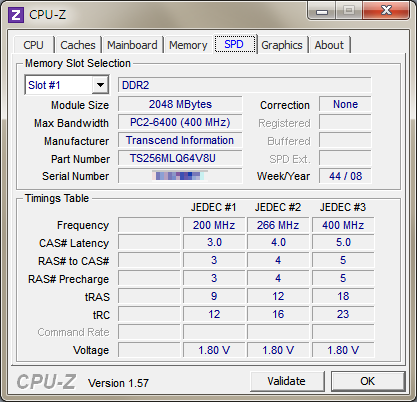Go to the Mainboard tab
The width and height of the screenshot is (417, 402).
tap(132, 45)
